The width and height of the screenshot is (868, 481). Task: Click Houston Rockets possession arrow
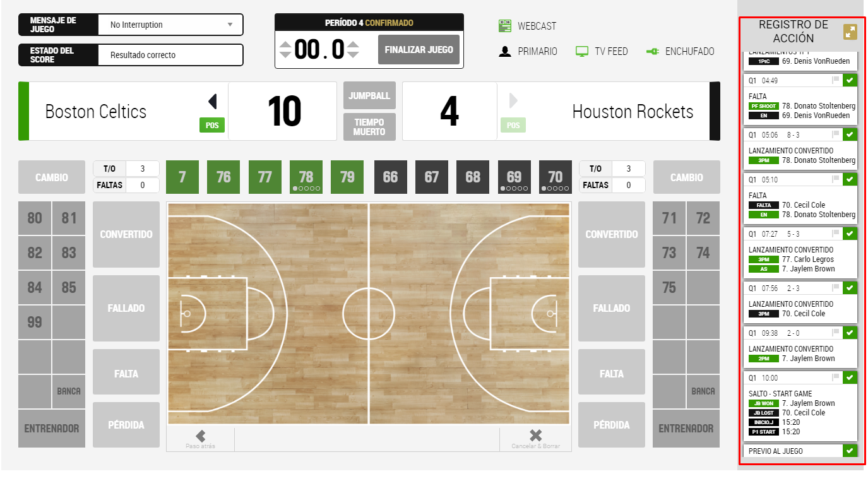pyautogui.click(x=513, y=101)
